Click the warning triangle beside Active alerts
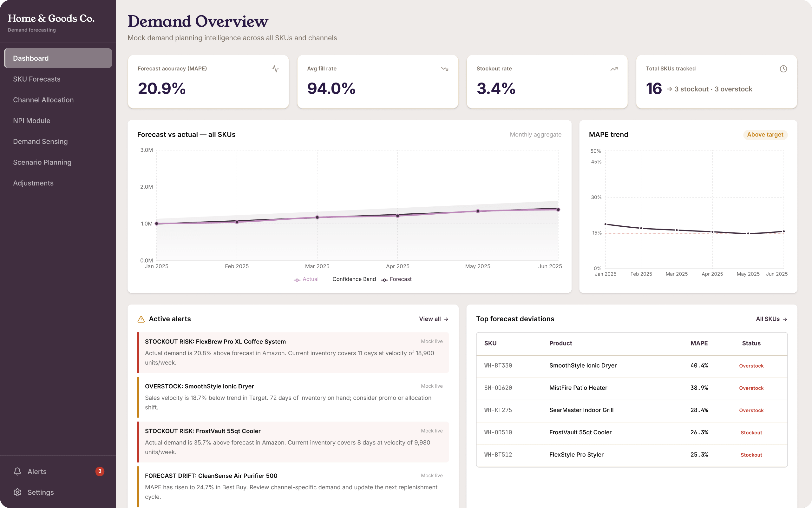This screenshot has width=812, height=508. click(141, 319)
